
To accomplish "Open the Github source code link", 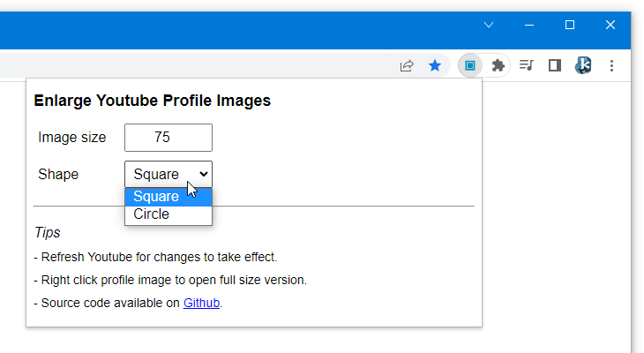I will tap(201, 303).
